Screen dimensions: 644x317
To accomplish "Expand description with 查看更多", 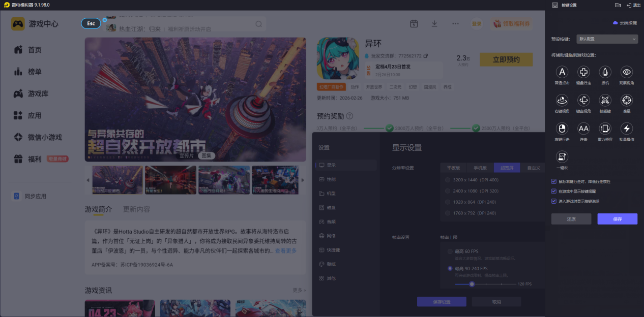I will click(286, 251).
